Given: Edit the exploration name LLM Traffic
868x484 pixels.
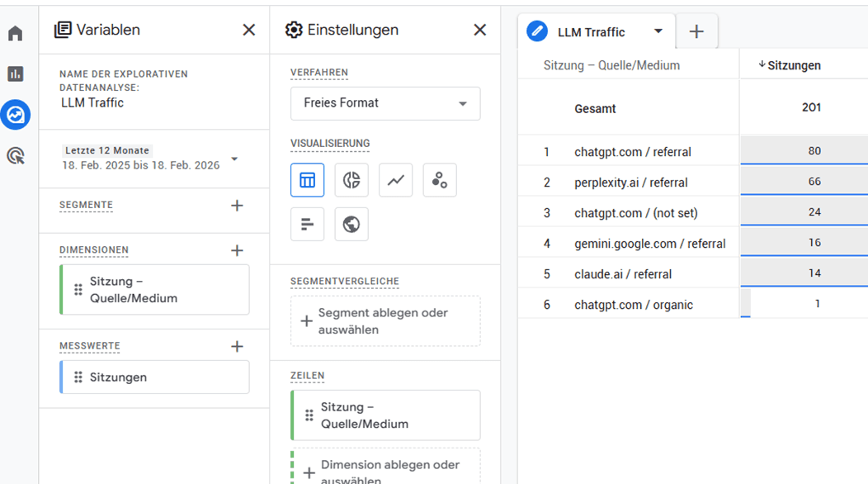Looking at the screenshot, I should pyautogui.click(x=92, y=102).
